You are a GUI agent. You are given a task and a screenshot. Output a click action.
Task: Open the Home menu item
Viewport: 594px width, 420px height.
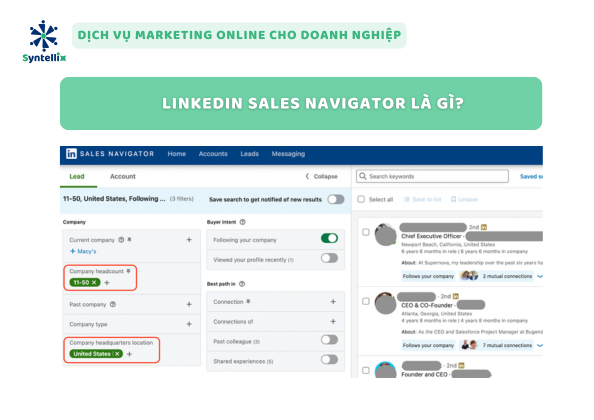click(x=177, y=154)
